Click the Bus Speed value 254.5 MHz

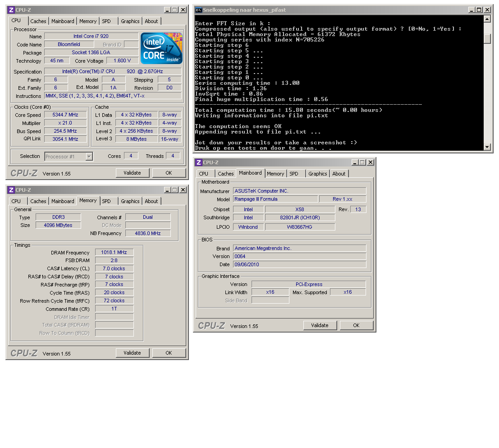65,131
